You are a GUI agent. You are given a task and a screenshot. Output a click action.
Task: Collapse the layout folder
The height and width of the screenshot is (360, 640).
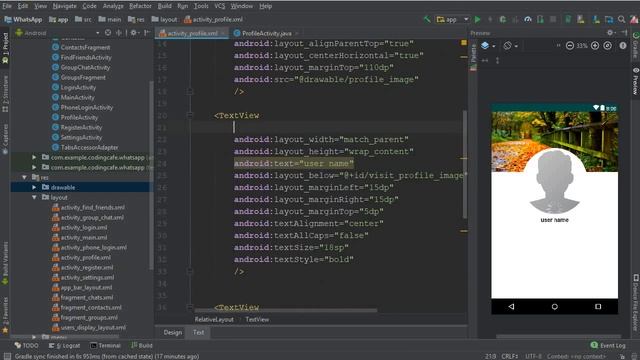34,197
